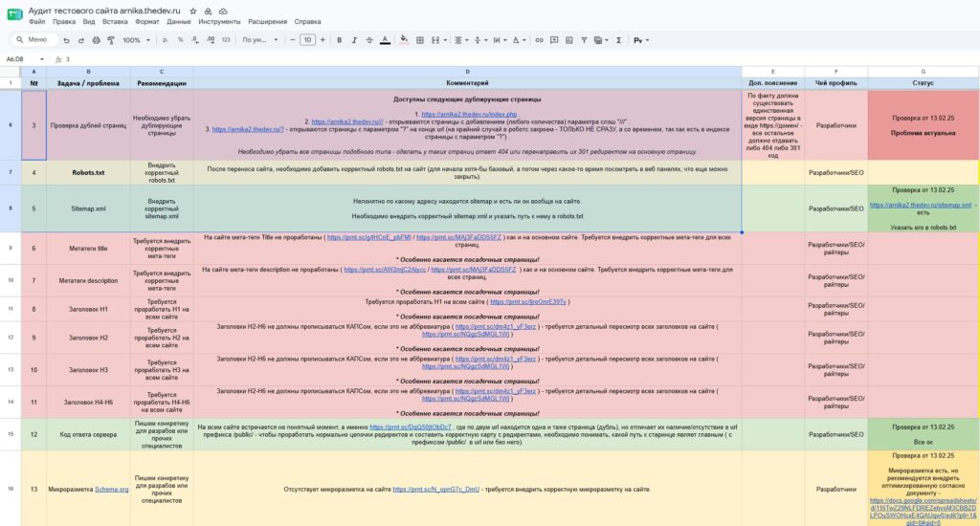Open the Формат menu

[x=146, y=21]
